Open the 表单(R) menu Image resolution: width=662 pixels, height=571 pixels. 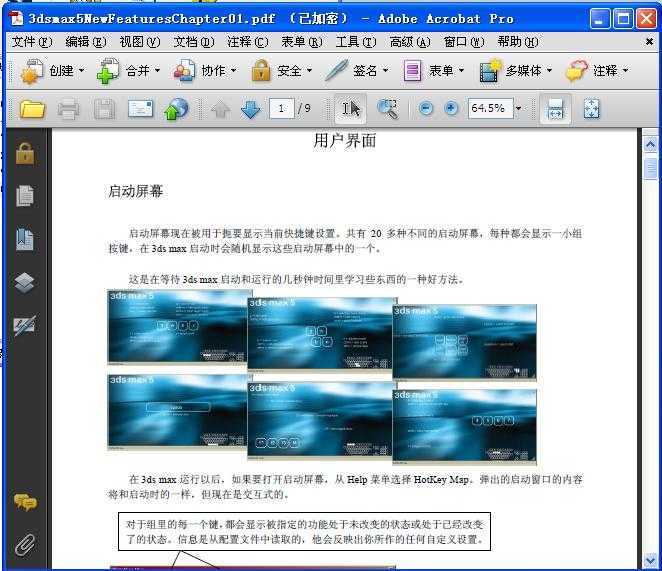click(x=302, y=42)
